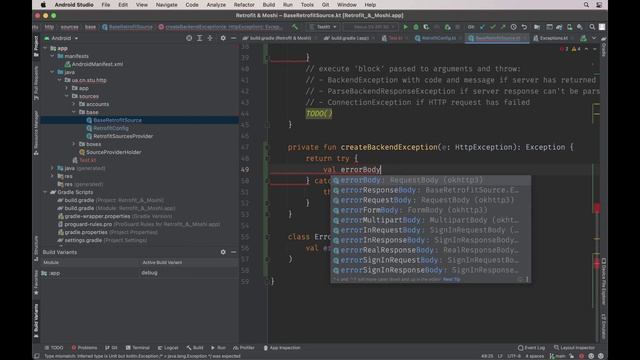Viewport: 640px width, 360px height.
Task: Click the Git Commit green check icon
Action: coord(493,27)
